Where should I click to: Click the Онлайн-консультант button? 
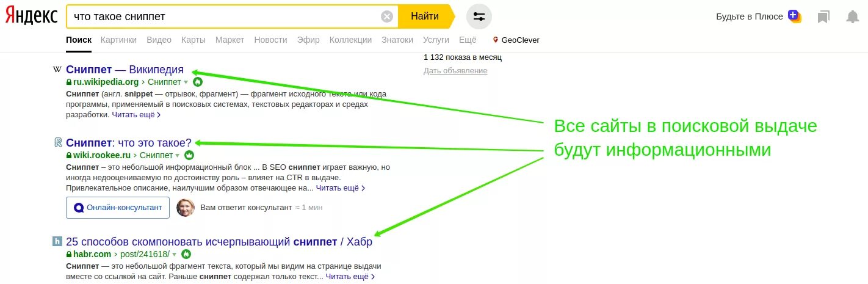pyautogui.click(x=118, y=208)
